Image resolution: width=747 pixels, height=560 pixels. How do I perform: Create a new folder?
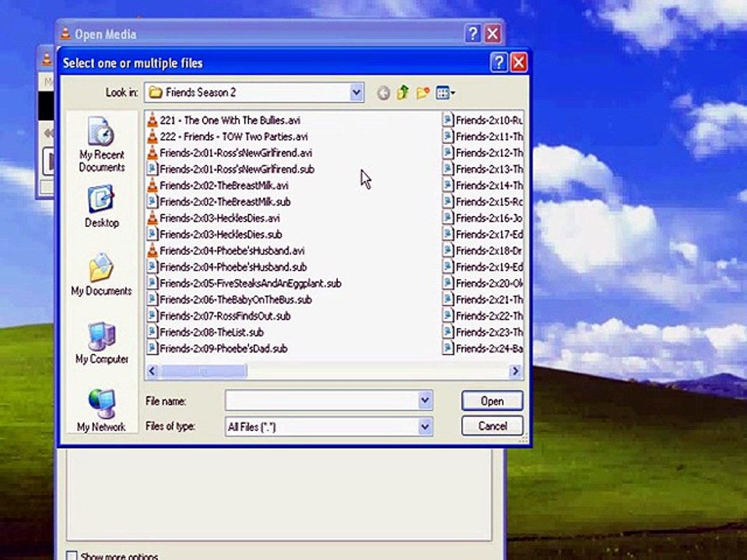coord(423,93)
